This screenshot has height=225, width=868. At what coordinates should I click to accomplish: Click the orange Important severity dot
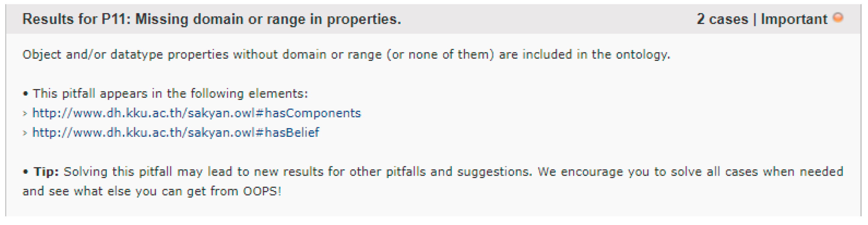tap(838, 17)
